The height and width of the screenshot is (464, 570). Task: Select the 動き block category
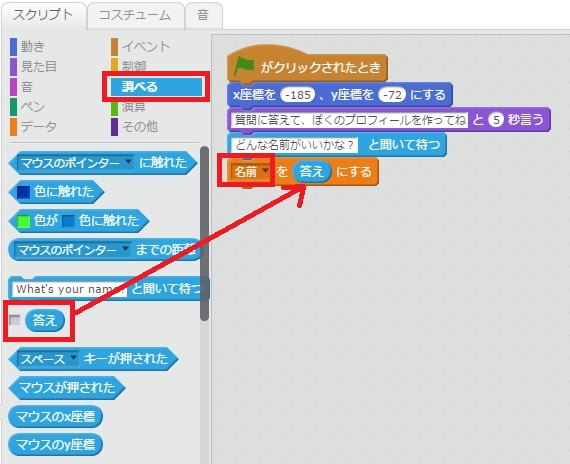pos(33,47)
